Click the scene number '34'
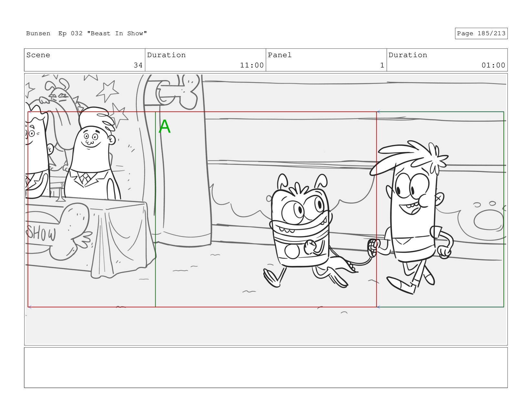The height and width of the screenshot is (412, 532). click(x=138, y=65)
